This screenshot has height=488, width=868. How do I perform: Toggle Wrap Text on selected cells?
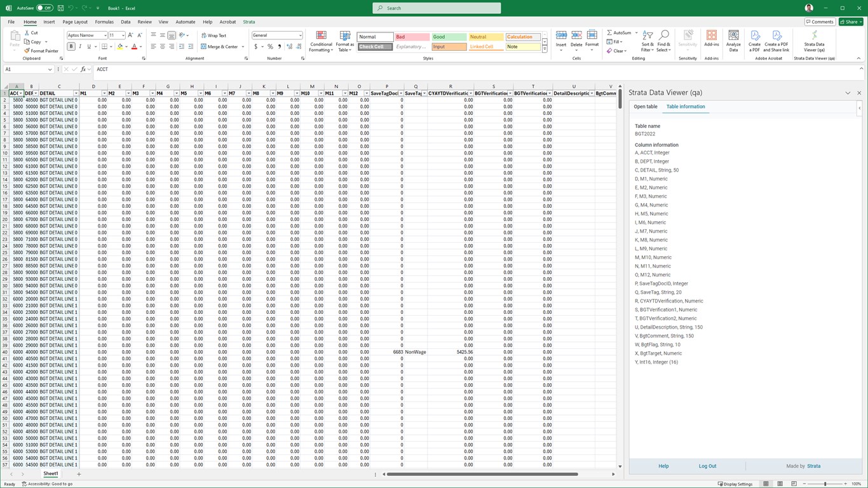click(x=214, y=36)
